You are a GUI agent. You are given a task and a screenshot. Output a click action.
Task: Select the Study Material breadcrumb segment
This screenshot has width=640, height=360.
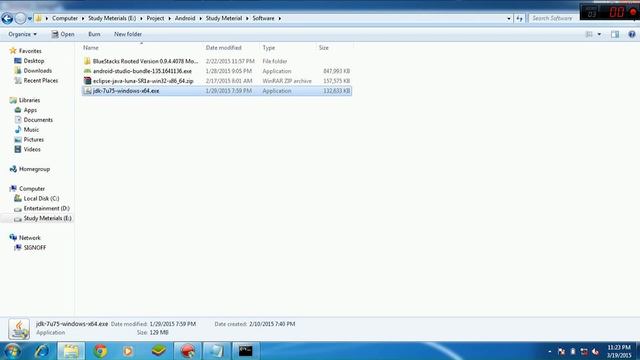click(x=224, y=18)
